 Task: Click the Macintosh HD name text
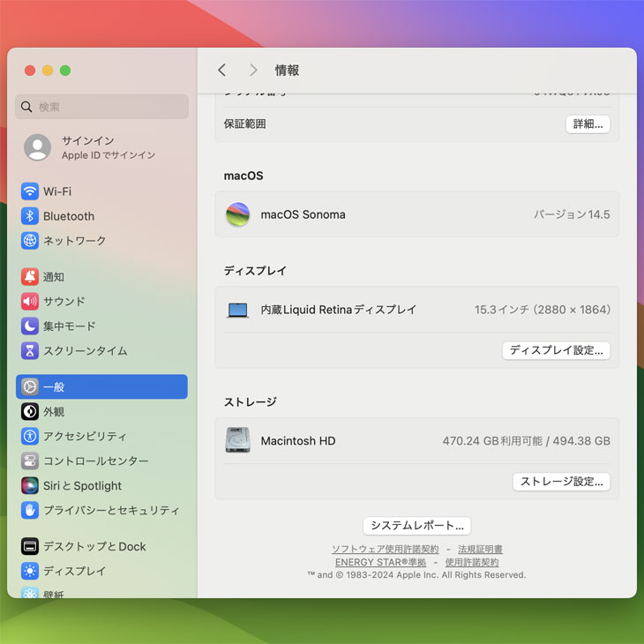coord(298,441)
